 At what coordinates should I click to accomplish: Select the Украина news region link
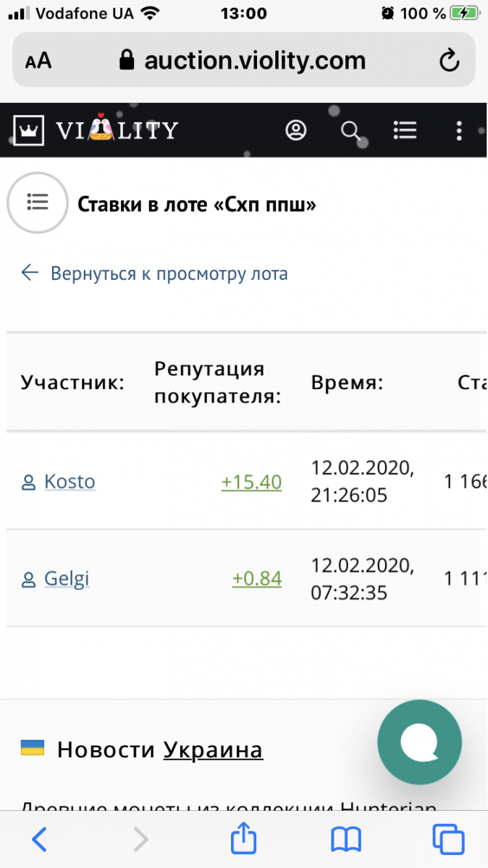pyautogui.click(x=213, y=750)
